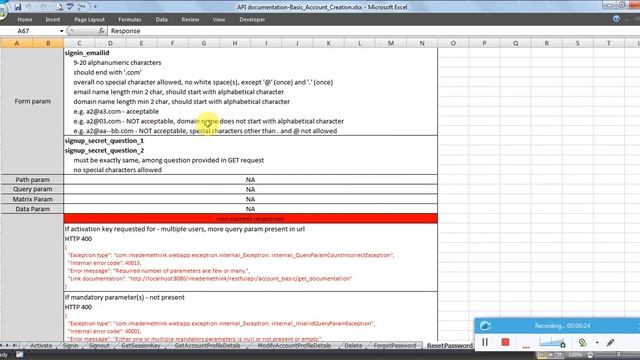Select column H header
Image resolution: width=640 pixels, height=360 pixels.
click(x=235, y=43)
